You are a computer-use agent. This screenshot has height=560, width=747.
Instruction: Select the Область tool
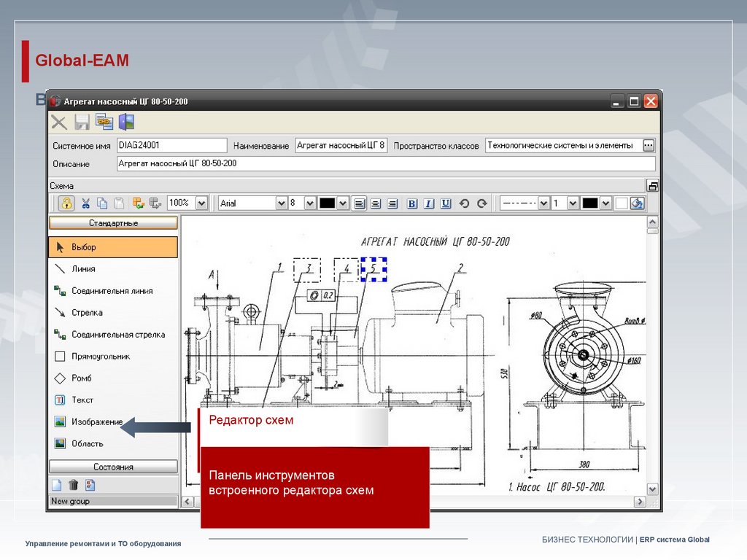[x=113, y=444]
